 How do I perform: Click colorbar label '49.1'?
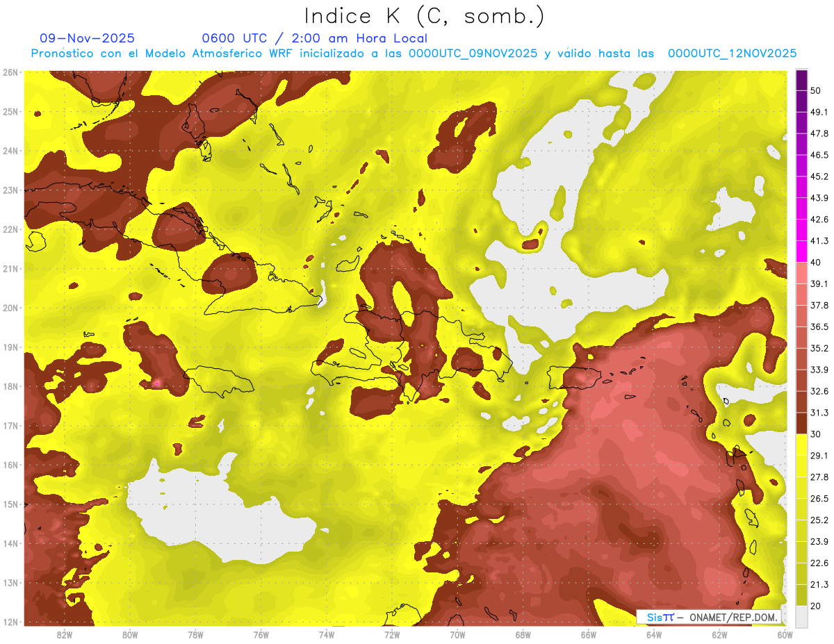tap(819, 112)
